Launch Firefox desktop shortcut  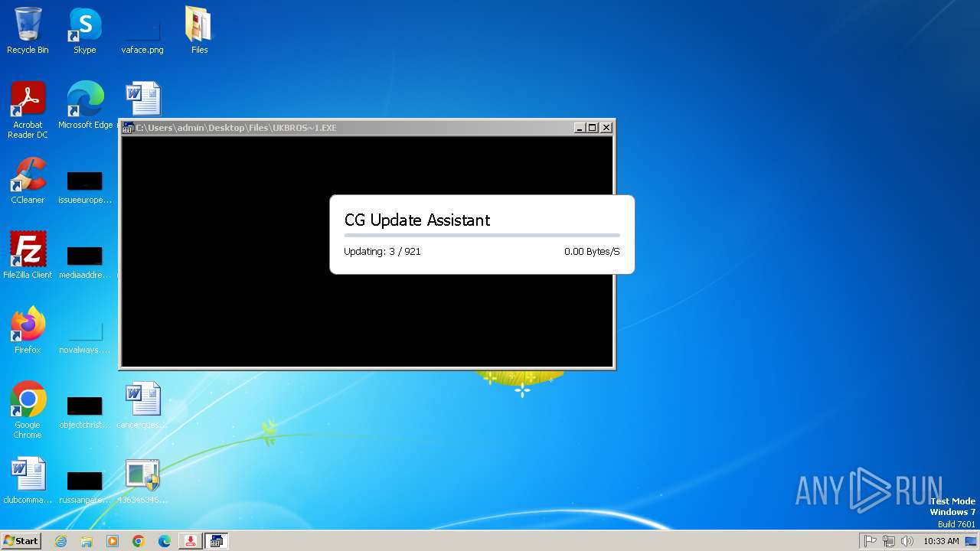(28, 331)
